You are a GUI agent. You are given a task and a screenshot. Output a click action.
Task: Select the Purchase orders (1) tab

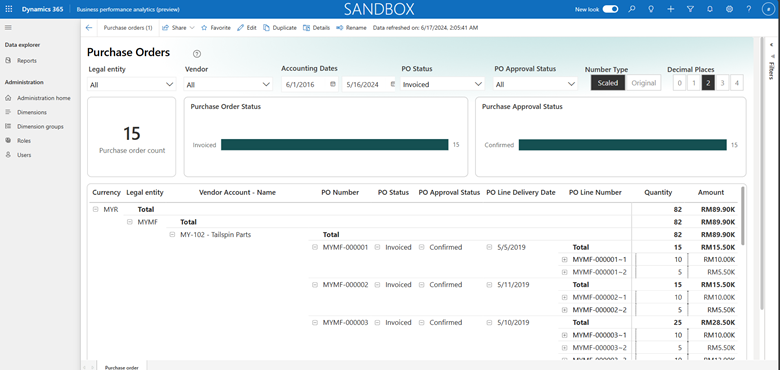128,28
